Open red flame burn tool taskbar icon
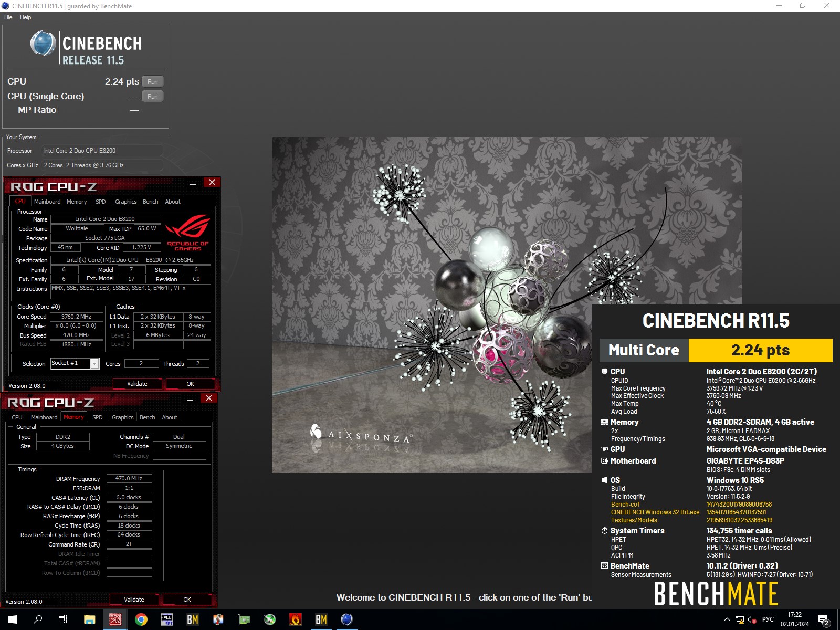 pyautogui.click(x=296, y=619)
